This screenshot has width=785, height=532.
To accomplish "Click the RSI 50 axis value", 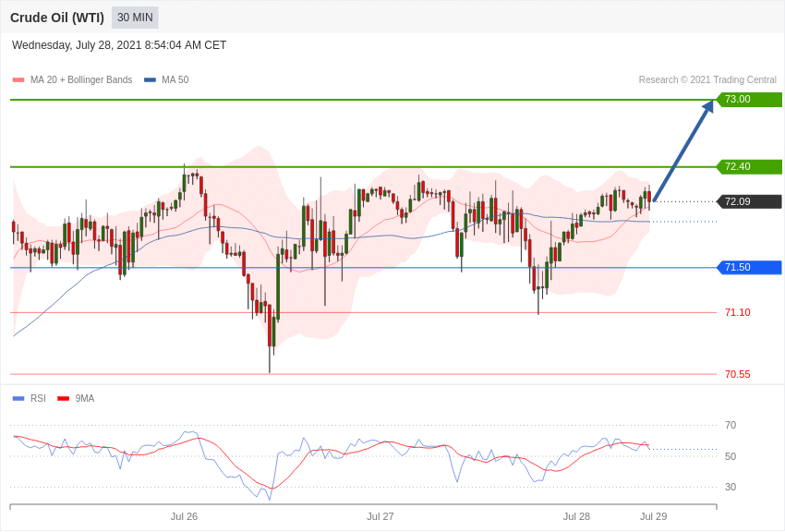I will [731, 456].
